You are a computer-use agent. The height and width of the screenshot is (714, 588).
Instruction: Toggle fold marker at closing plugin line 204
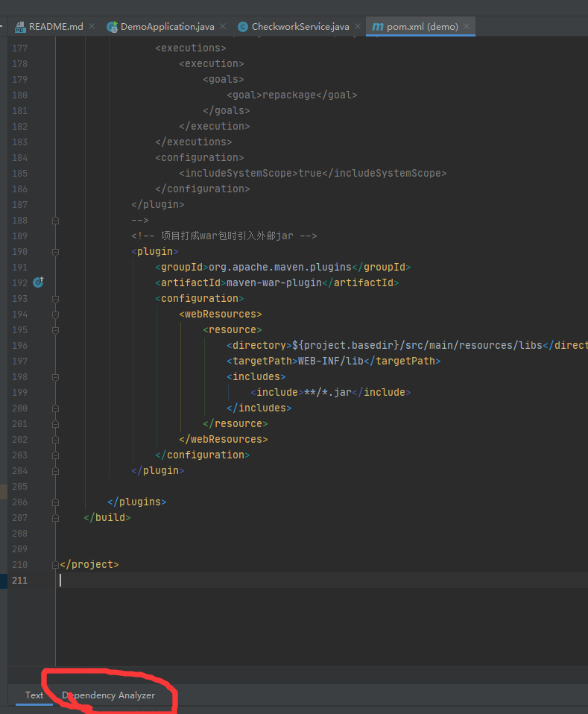tap(56, 471)
